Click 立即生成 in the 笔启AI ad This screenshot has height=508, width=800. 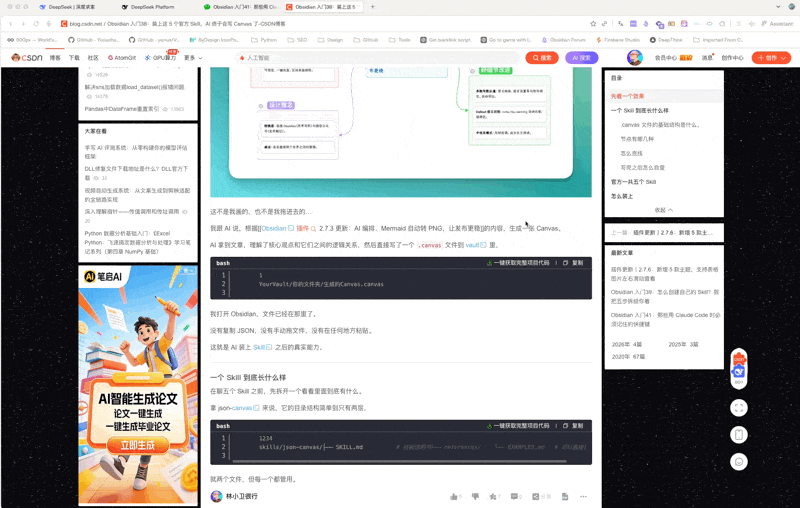pos(138,445)
